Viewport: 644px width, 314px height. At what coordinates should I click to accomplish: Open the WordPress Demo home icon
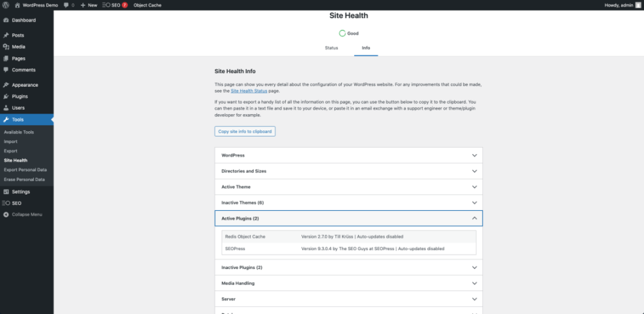point(17,5)
